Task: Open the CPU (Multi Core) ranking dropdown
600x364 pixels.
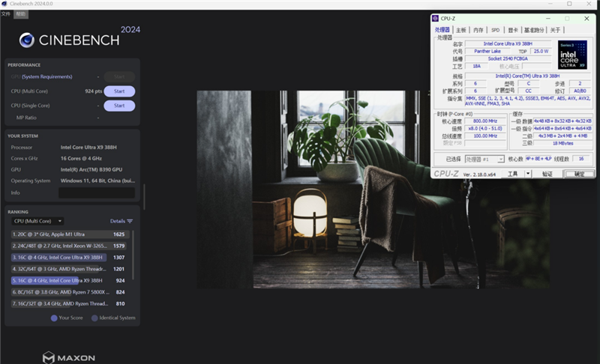Action: pos(37,221)
